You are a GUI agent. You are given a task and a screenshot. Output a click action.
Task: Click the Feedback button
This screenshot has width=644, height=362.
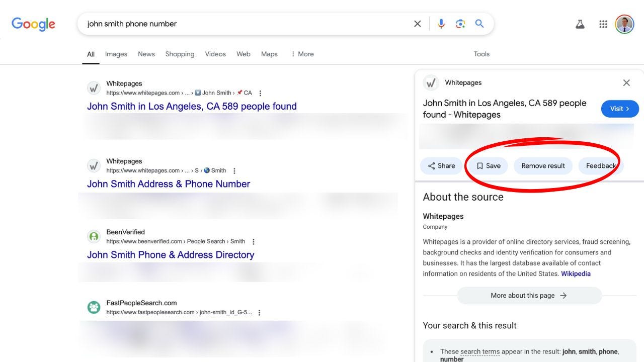(x=601, y=166)
